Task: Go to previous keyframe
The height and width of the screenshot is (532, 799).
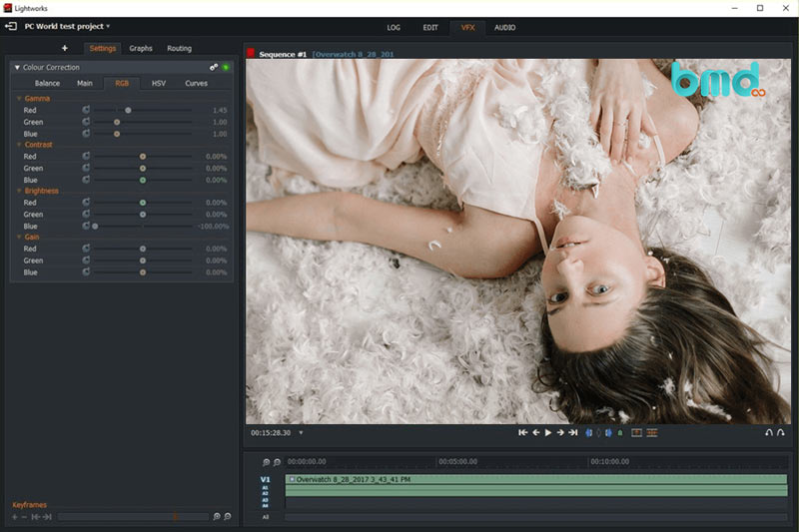Action: pos(35,517)
